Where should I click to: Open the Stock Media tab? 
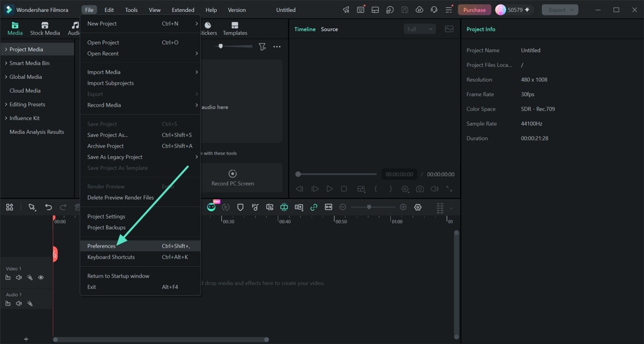pos(45,29)
